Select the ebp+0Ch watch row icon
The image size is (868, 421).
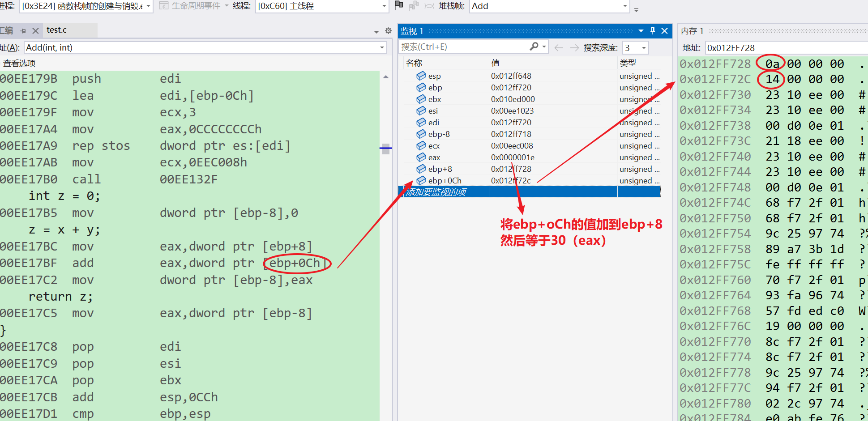[421, 180]
